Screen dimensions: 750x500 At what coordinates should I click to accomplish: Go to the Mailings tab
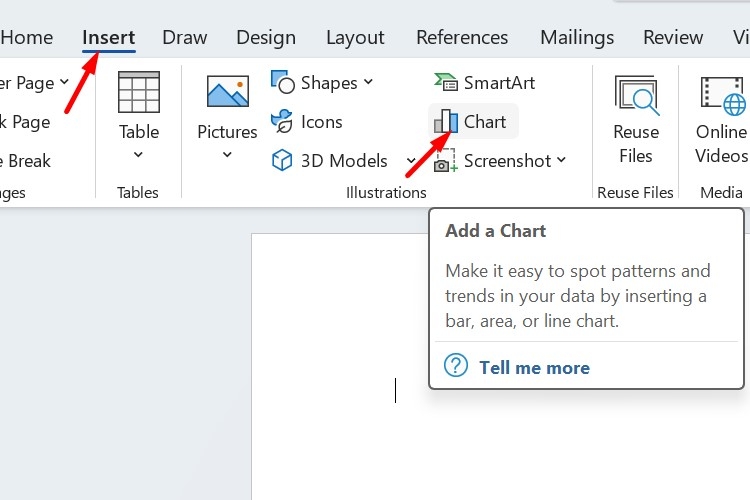577,37
